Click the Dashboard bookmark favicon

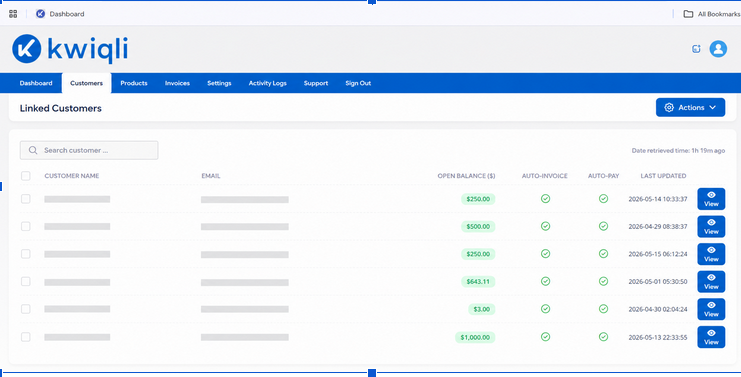(40, 14)
